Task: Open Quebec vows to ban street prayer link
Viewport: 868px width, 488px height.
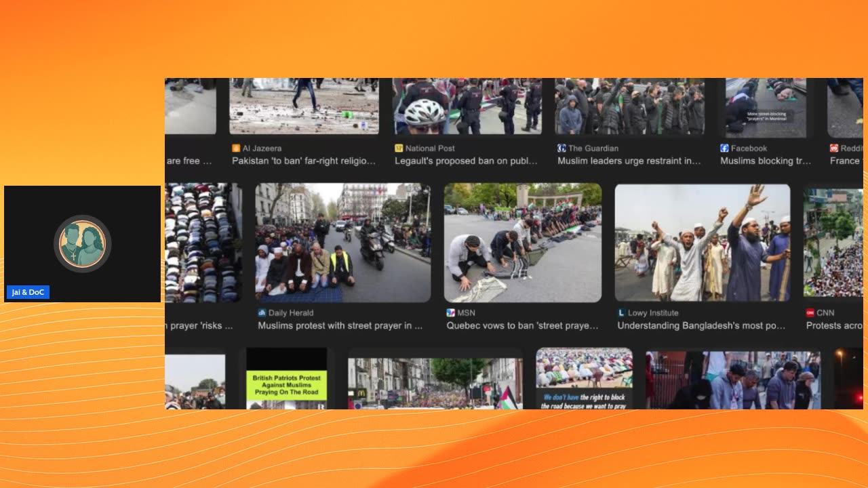Action: click(x=523, y=325)
